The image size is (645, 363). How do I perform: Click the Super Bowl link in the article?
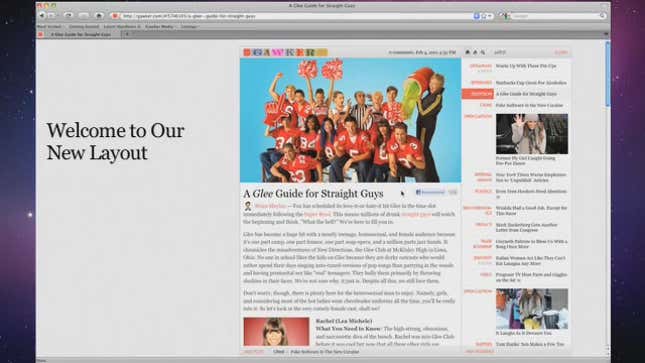(x=317, y=214)
